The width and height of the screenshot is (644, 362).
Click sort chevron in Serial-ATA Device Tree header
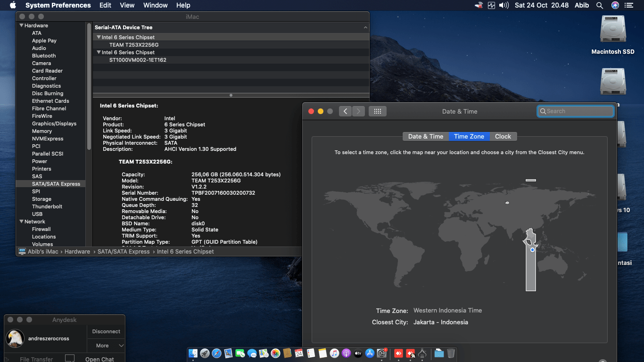(x=365, y=27)
